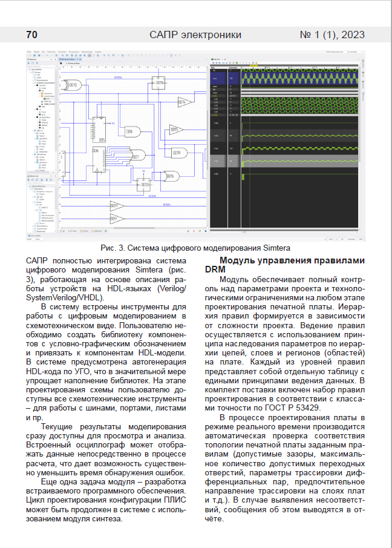Click the schematic horizontal scrollbar
The height and width of the screenshot is (548, 392).
click(134, 228)
